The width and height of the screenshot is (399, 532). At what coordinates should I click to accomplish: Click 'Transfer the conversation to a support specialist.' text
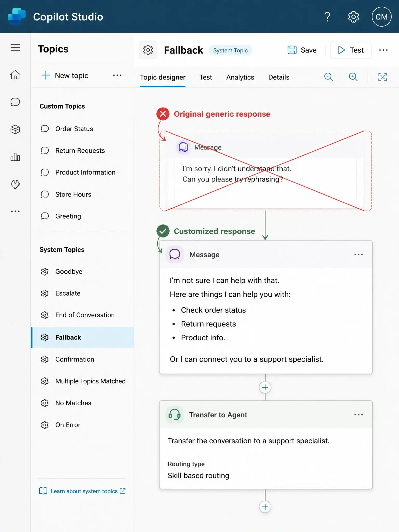(x=249, y=441)
